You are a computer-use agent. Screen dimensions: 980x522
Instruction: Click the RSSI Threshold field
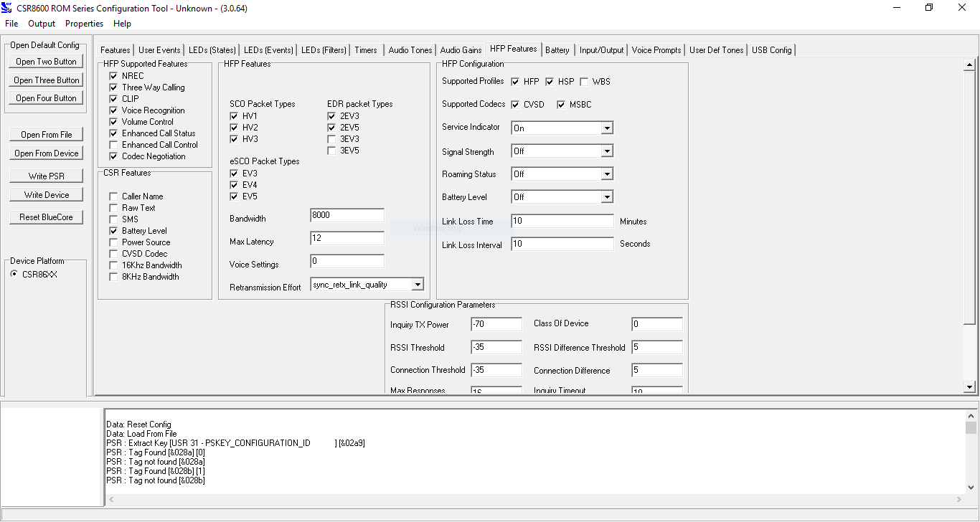click(x=496, y=347)
